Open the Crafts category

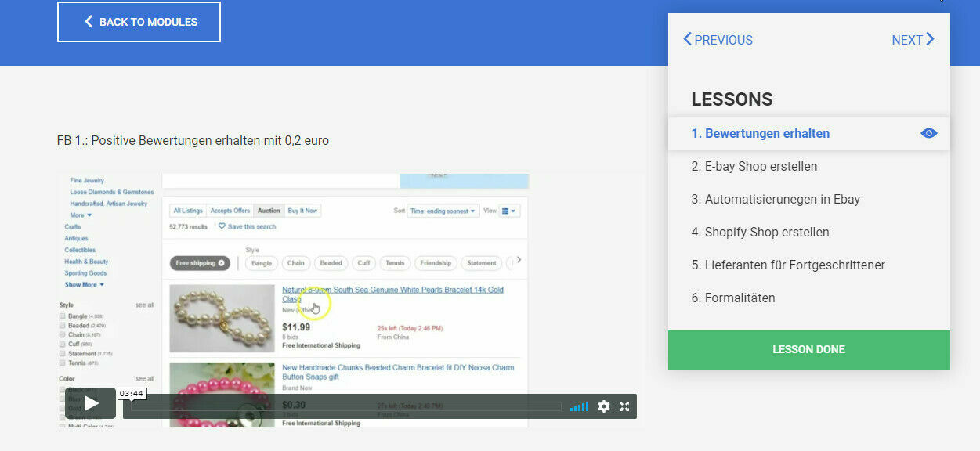[x=73, y=227]
